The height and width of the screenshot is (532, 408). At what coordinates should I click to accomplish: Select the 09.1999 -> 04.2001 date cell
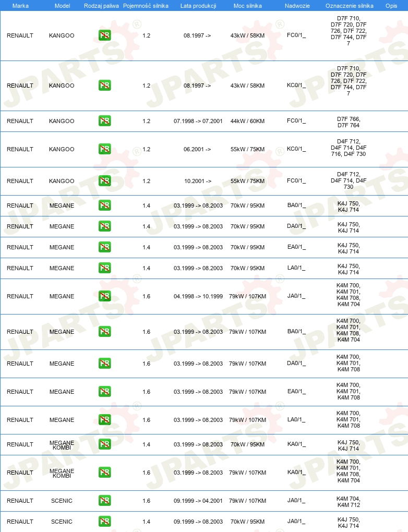198,501
